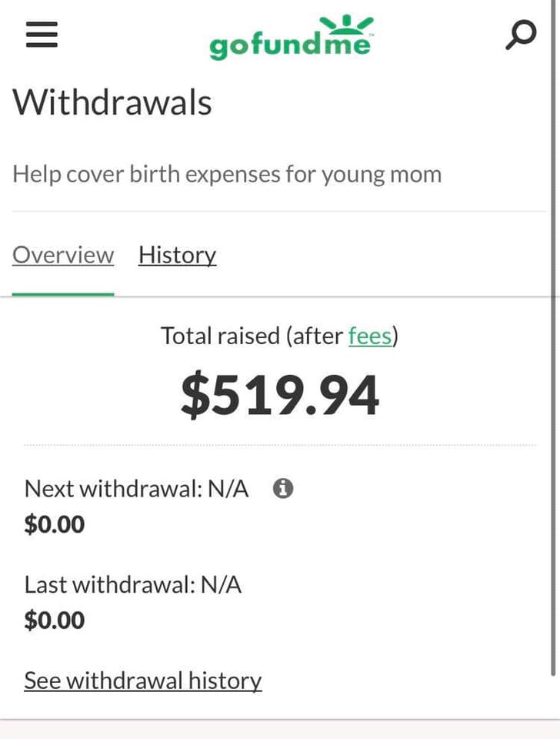Open the See withdrawal history link
560x739 pixels.
[143, 680]
